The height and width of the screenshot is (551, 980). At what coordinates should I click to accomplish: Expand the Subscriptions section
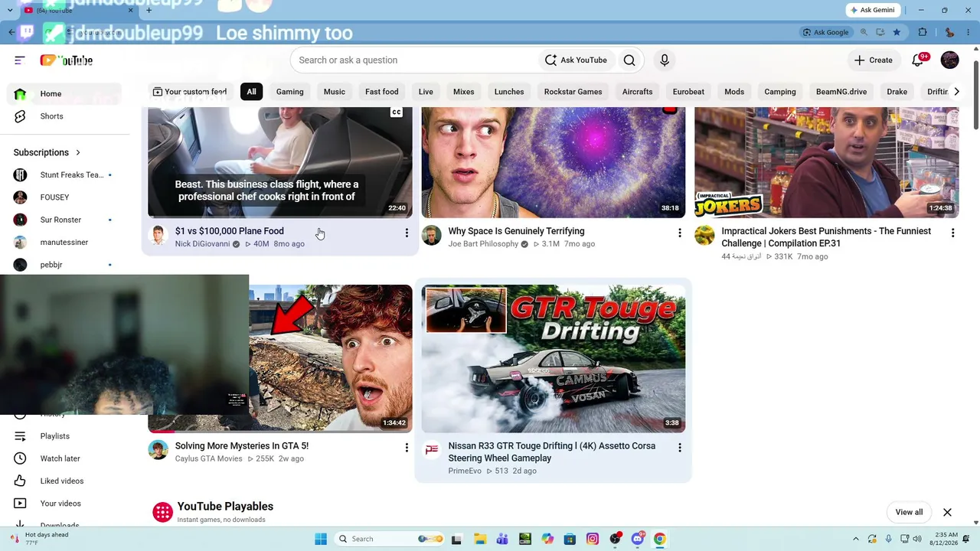47,152
